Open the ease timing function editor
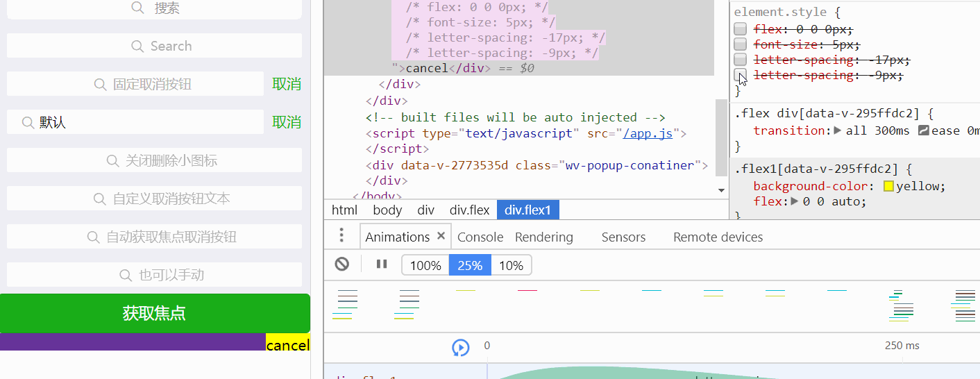 tap(923, 130)
